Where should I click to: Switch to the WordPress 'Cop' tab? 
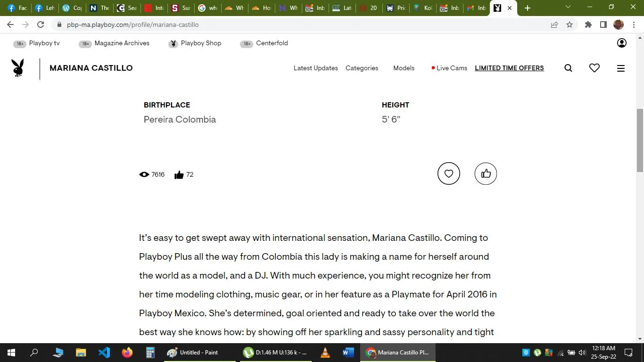[72, 8]
